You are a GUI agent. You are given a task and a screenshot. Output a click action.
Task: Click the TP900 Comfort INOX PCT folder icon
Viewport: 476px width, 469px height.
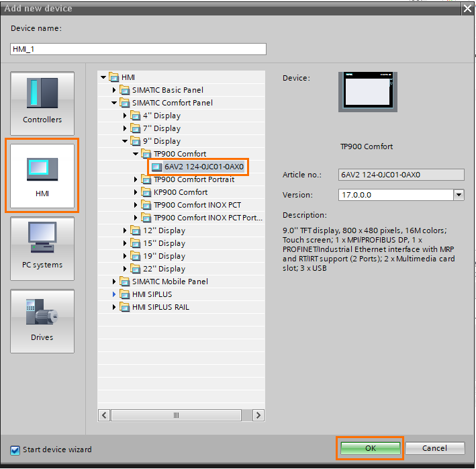click(x=146, y=205)
